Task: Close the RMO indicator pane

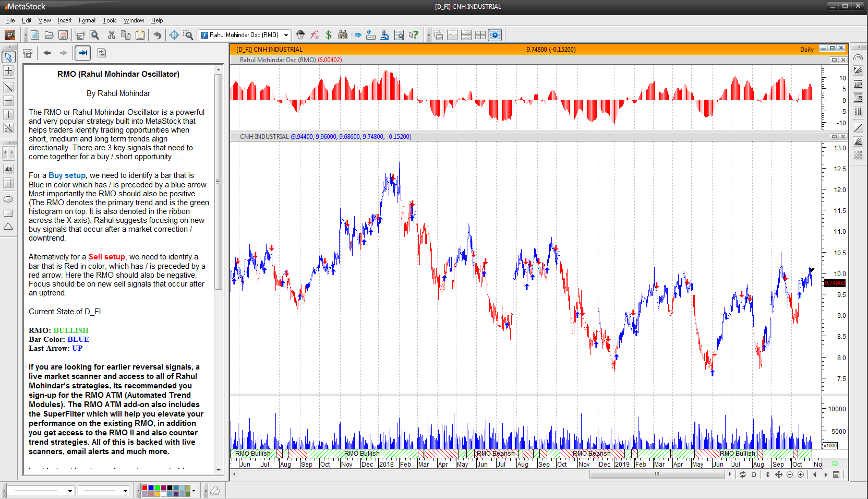Action: point(843,60)
